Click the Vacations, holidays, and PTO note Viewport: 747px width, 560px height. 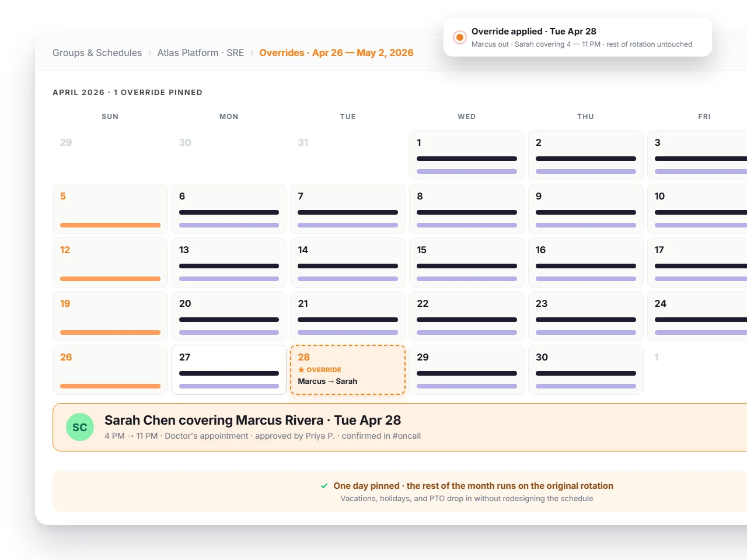(x=467, y=498)
